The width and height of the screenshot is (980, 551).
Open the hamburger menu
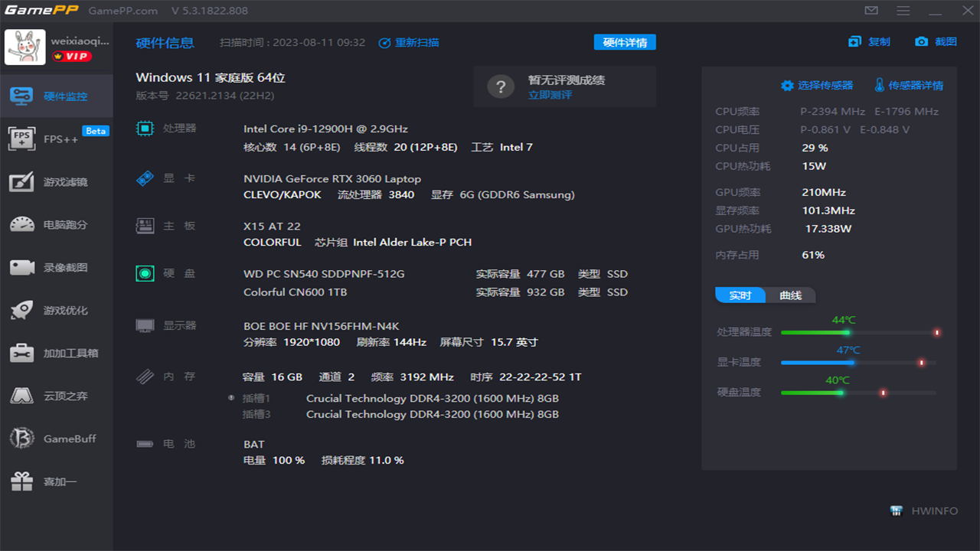(x=902, y=11)
